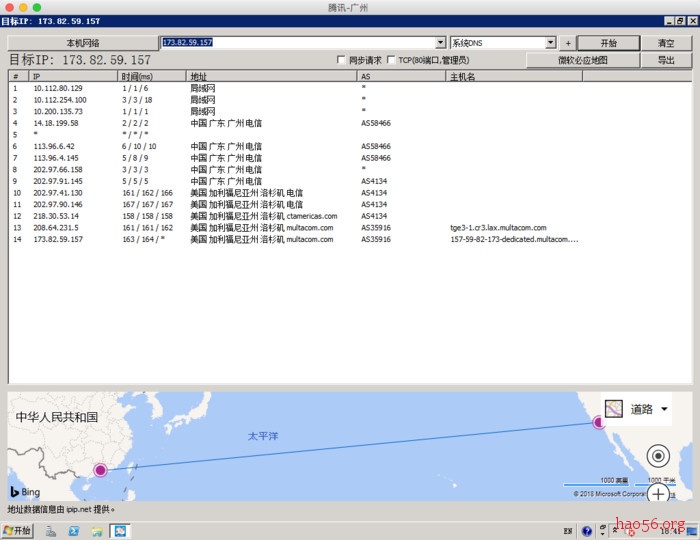
Task: Click the 清空 clear button
Action: (666, 43)
